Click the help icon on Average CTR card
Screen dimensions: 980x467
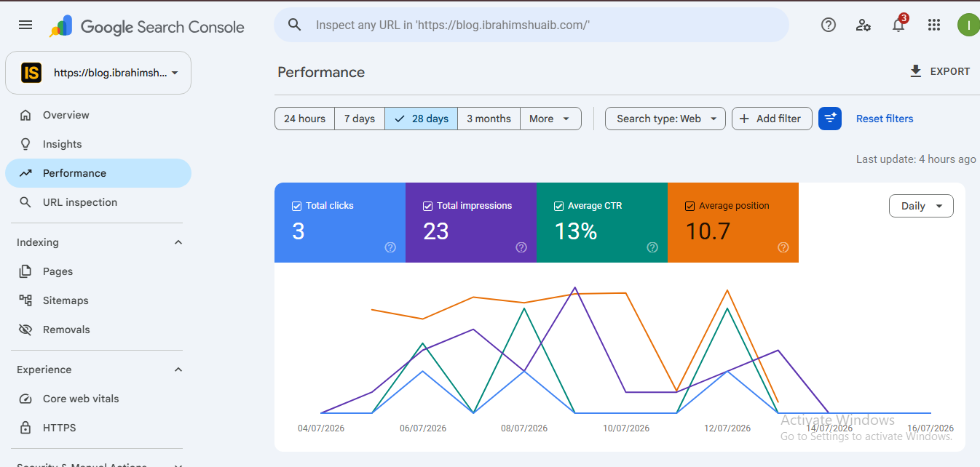[652, 247]
